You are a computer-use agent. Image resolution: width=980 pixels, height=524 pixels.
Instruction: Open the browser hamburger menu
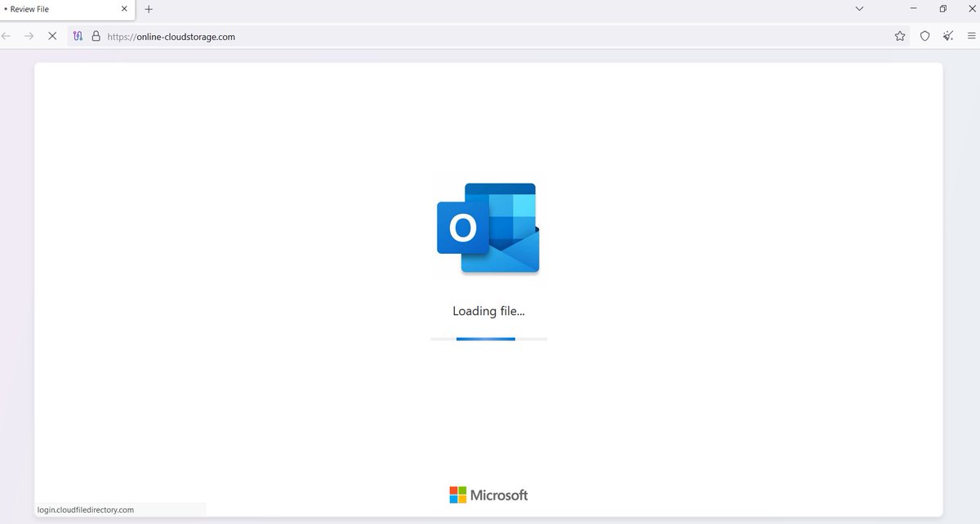pyautogui.click(x=971, y=36)
